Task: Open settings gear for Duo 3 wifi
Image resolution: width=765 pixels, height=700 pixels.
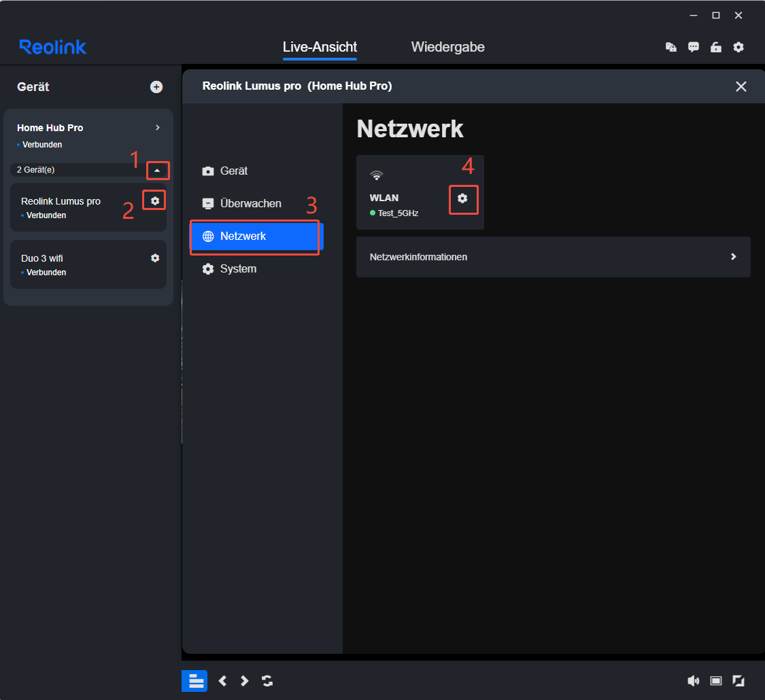Action: coord(155,258)
